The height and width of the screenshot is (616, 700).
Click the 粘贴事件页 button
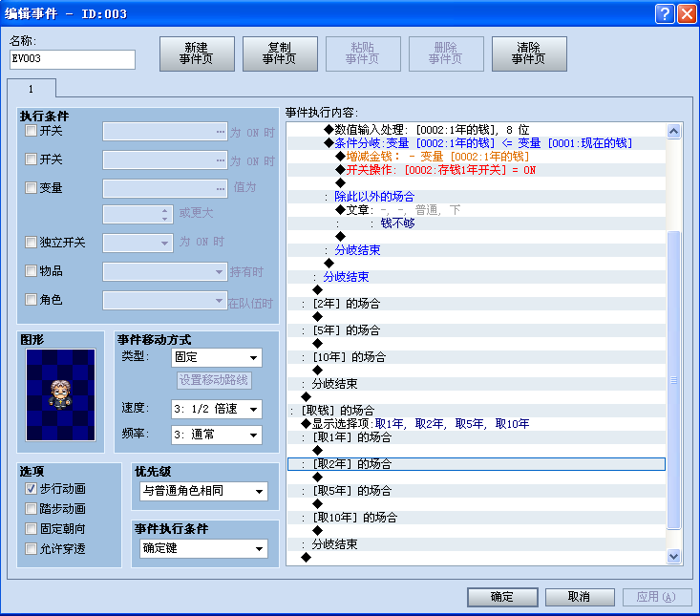363,53
